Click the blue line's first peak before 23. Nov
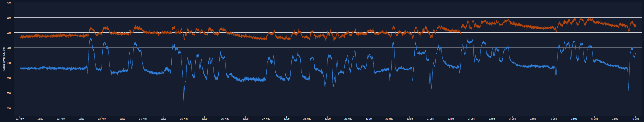The image size is (644, 122). coord(91,39)
